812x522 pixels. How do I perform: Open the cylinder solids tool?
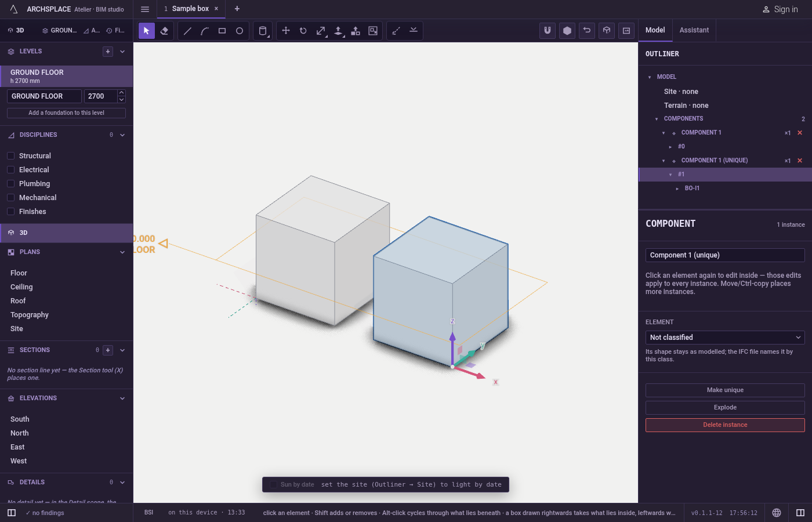263,31
